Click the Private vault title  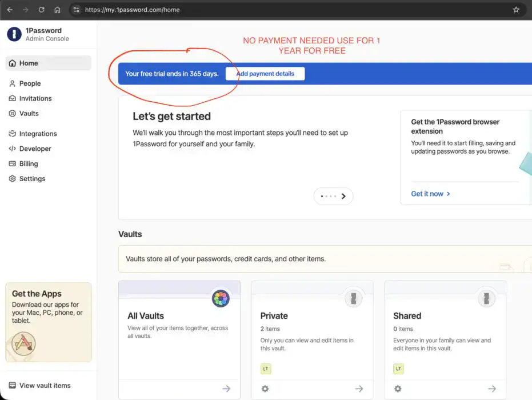pyautogui.click(x=274, y=316)
